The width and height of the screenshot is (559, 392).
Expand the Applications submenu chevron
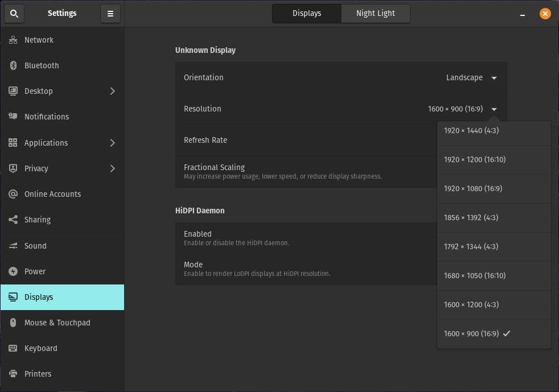(112, 143)
